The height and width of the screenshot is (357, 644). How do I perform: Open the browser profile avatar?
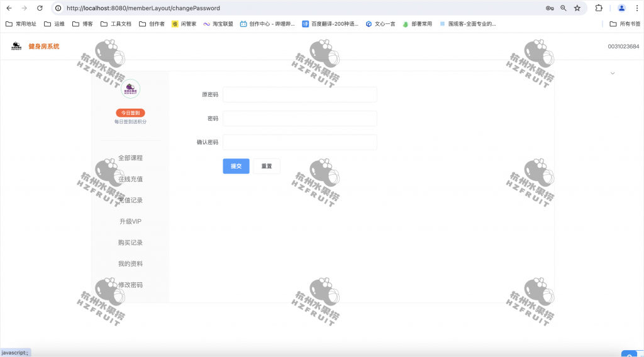tap(621, 8)
